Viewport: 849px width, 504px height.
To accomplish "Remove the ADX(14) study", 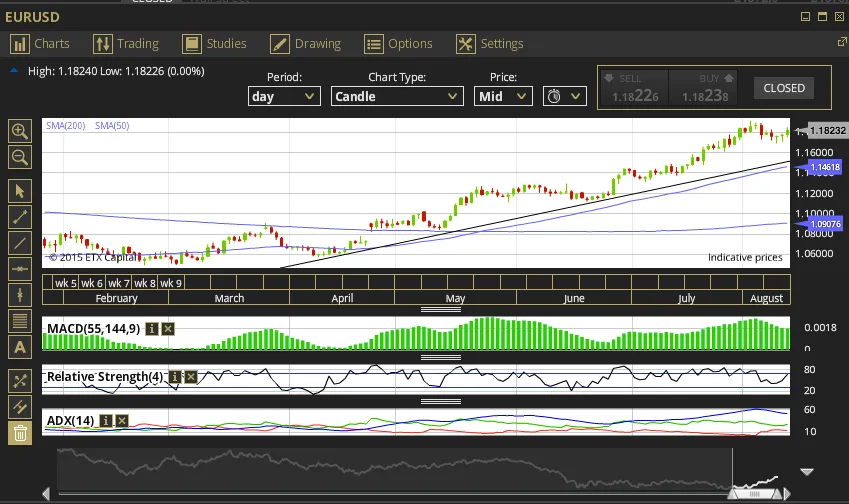I will 122,421.
